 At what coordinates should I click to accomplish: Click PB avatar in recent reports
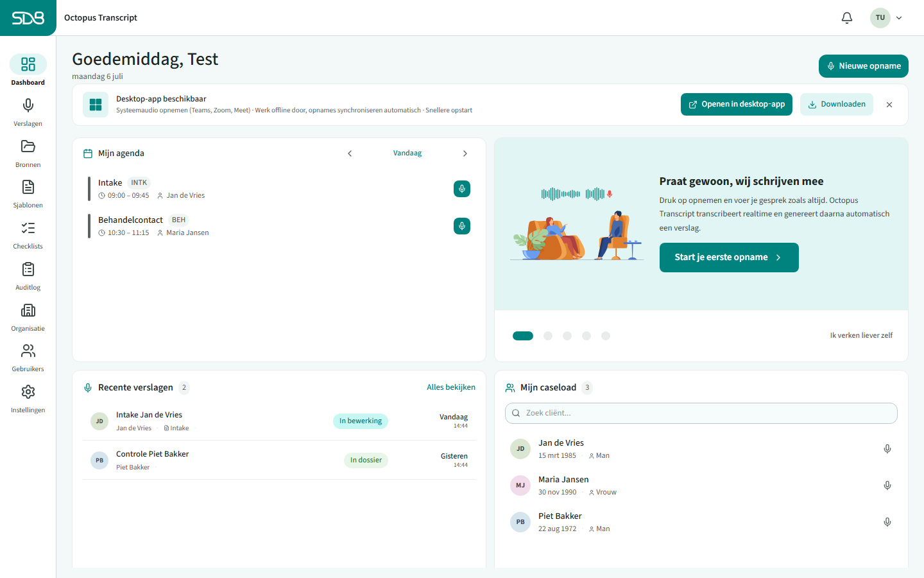click(x=99, y=460)
